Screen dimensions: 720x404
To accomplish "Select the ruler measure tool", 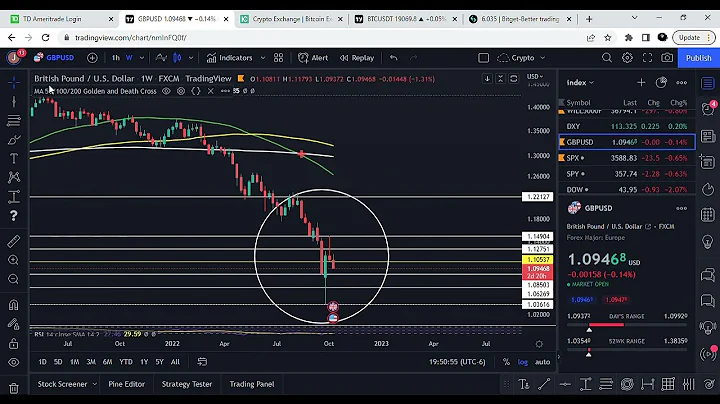I will coord(14,241).
